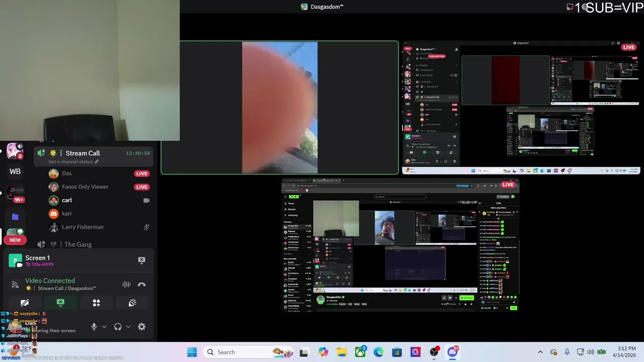
Task: Expand the server folder icon
Action: point(15,217)
